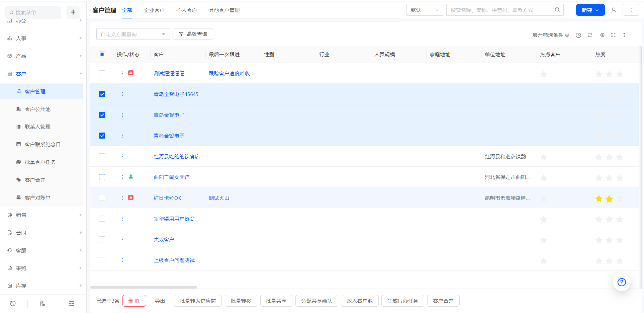Click the horizontal table scrollbar
The width and height of the screenshot is (644, 313).
click(144, 287)
